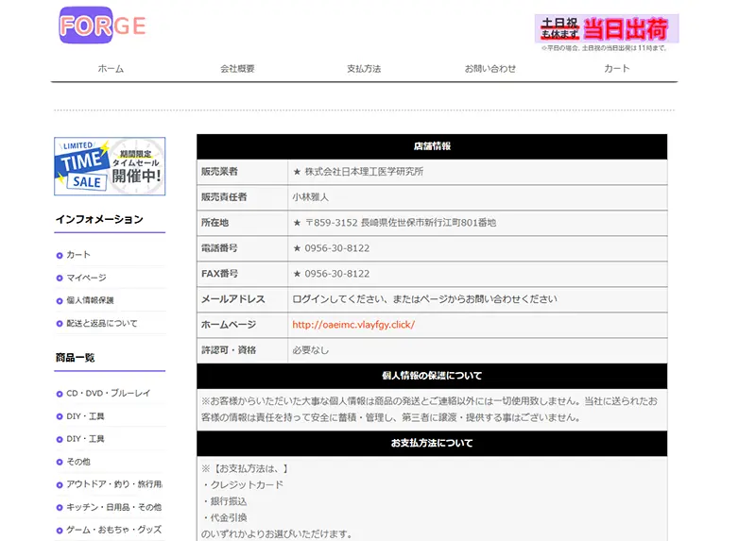Click インフォメーション sidebar heading
The width and height of the screenshot is (756, 541).
point(99,220)
